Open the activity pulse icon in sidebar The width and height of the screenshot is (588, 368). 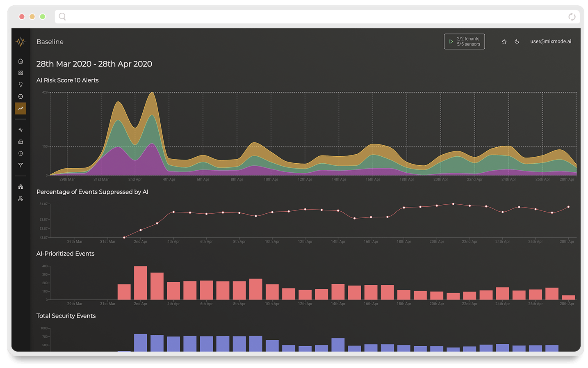click(21, 130)
